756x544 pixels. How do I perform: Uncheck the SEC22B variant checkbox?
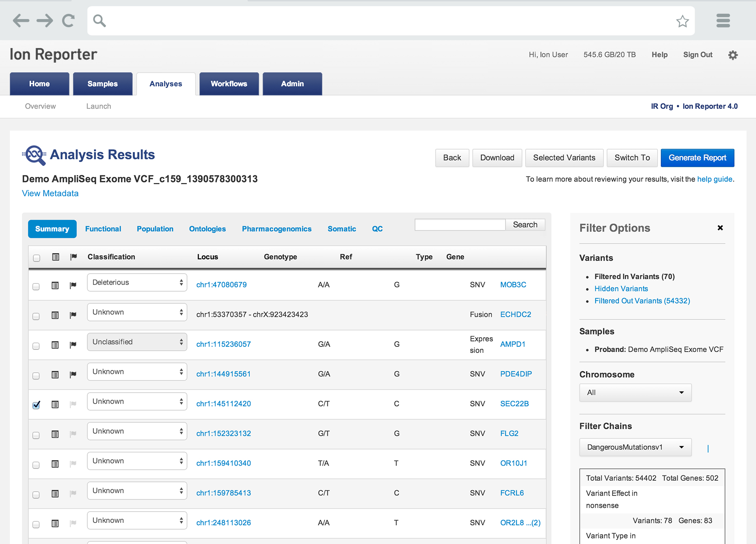(x=36, y=405)
